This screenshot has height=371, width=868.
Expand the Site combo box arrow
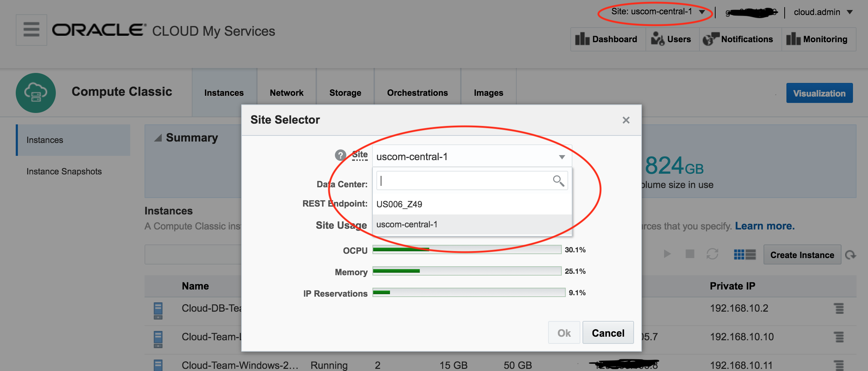pos(562,157)
